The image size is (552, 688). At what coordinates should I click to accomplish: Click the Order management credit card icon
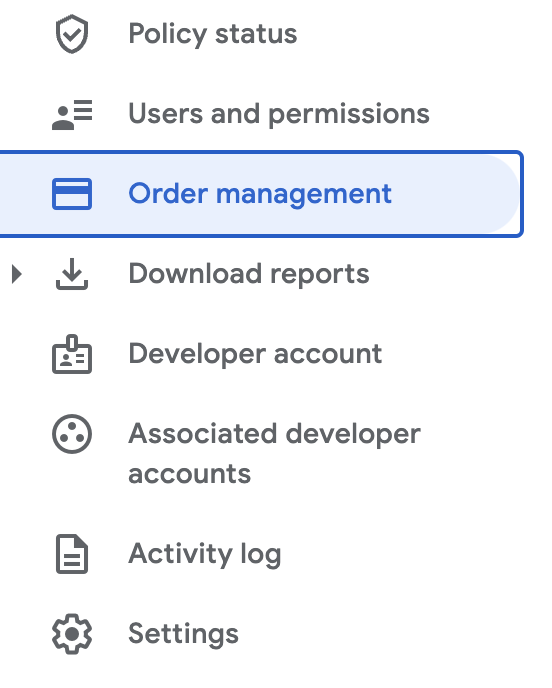pos(72,194)
